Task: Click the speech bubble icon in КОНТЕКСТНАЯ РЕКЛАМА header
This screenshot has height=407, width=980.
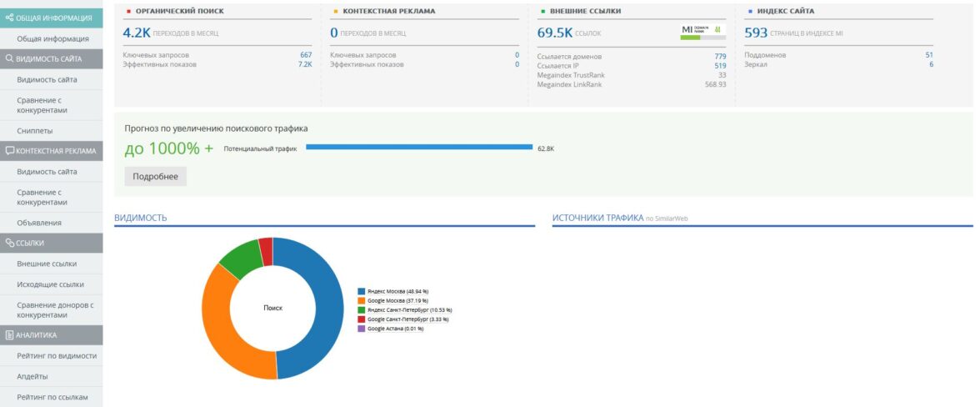Action: [9, 151]
